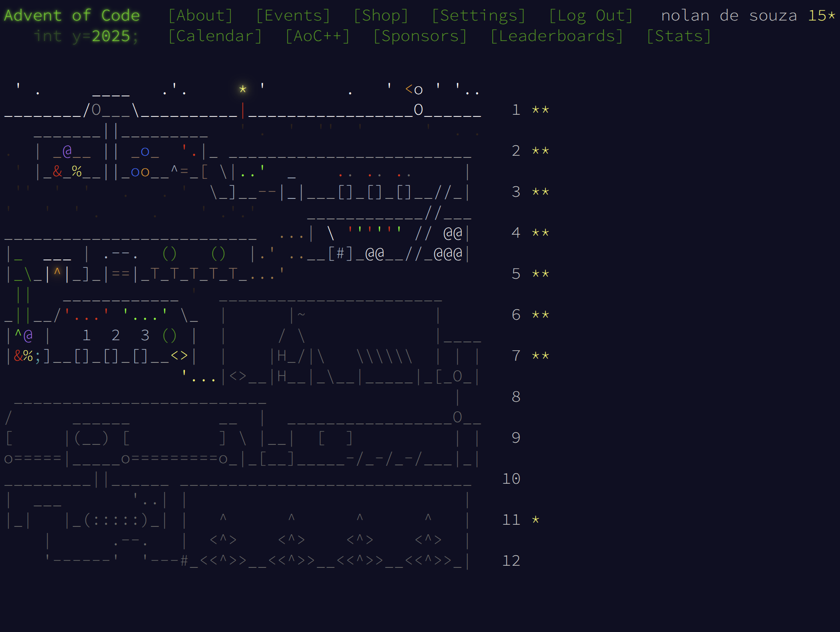Open the AoC++ page
This screenshot has width=840, height=632.
[317, 36]
